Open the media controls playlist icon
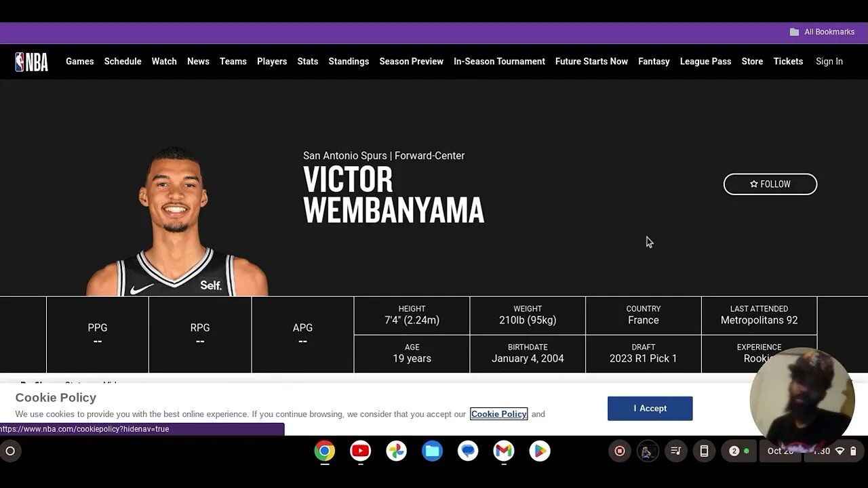This screenshot has width=868, height=488. (x=675, y=451)
